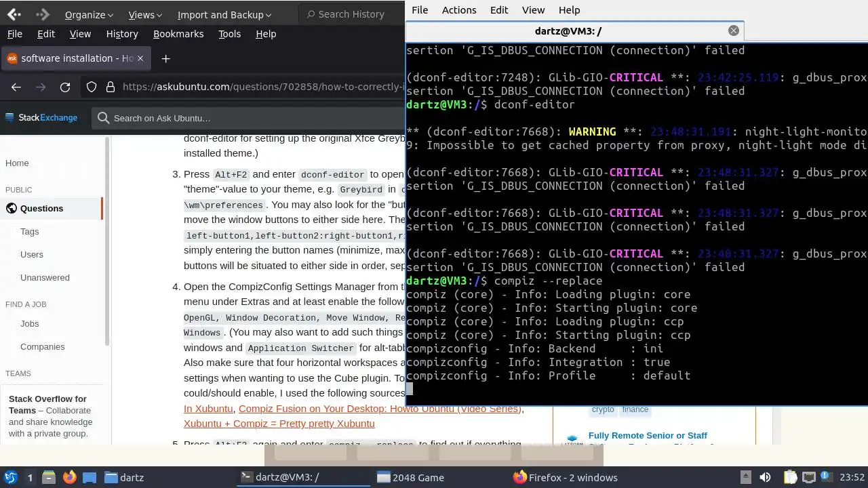Screen dimensions: 868x488
Task: Open the Organize dropdown menu
Action: coord(89,14)
